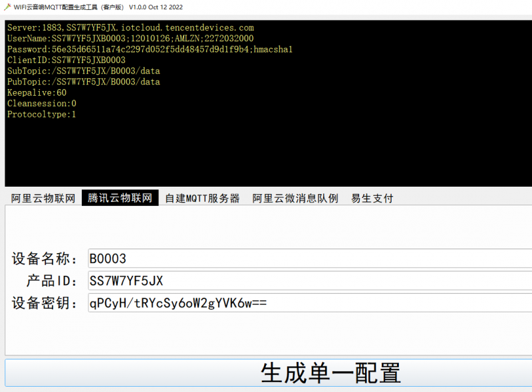Click the SubTopic line in the output
The width and height of the screenshot is (532, 392).
click(84, 71)
